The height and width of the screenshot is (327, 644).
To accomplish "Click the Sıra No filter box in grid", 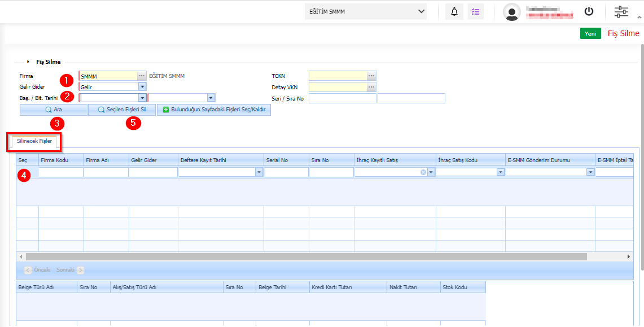I will pyautogui.click(x=331, y=173).
